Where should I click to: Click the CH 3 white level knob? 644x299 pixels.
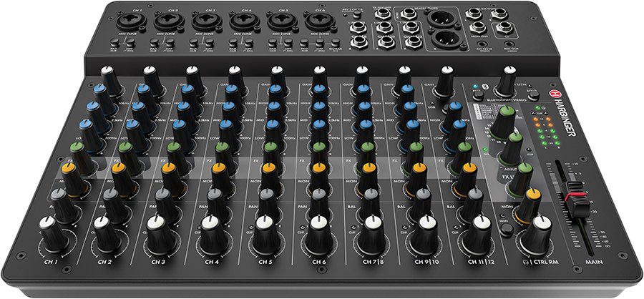[x=160, y=235]
